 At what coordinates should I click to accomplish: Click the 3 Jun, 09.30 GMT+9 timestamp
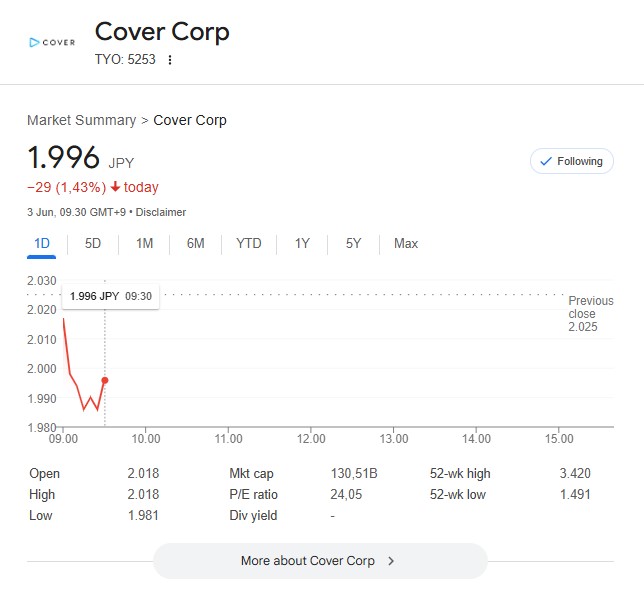click(x=76, y=212)
